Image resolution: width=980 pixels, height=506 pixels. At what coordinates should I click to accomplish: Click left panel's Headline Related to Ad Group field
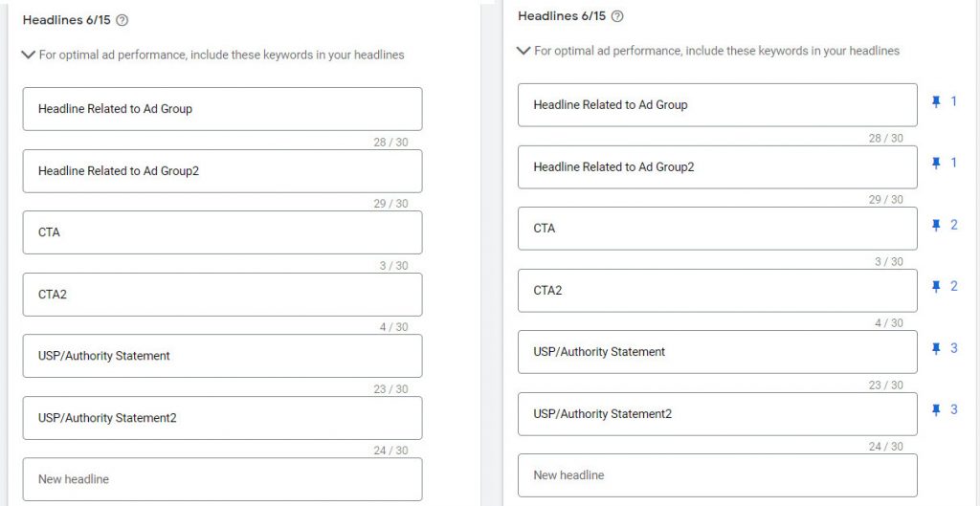point(222,109)
